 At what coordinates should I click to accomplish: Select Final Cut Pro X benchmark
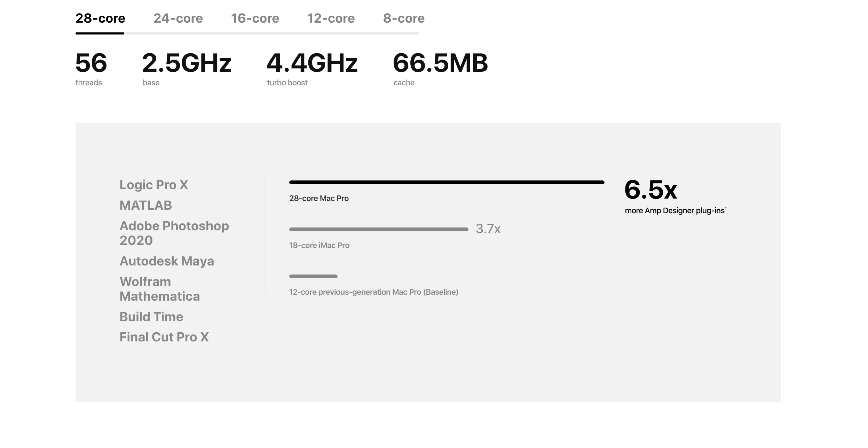164,337
